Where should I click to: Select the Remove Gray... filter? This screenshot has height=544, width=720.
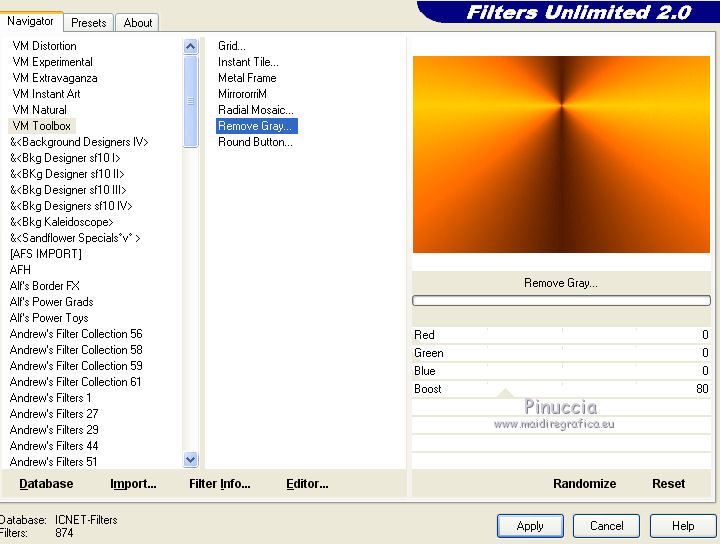[x=257, y=126]
